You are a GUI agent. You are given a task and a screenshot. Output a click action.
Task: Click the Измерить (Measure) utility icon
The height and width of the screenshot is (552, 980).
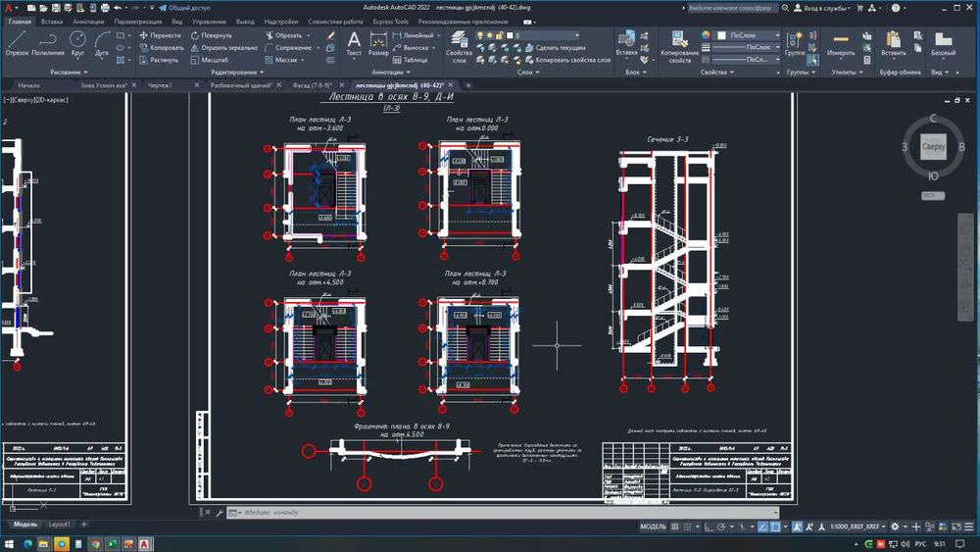pyautogui.click(x=841, y=42)
